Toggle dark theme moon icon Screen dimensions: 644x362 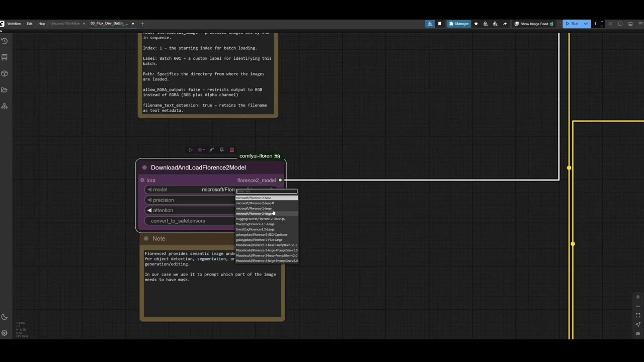pyautogui.click(x=5, y=317)
